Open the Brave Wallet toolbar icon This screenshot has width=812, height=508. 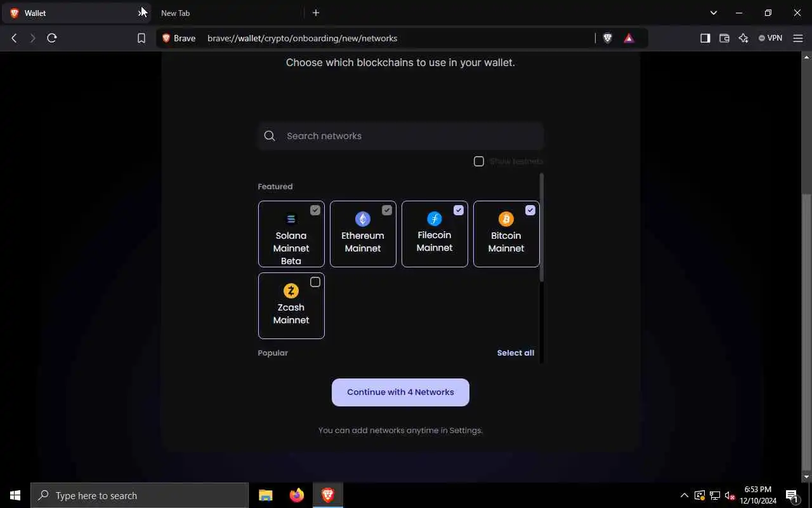pos(724,38)
